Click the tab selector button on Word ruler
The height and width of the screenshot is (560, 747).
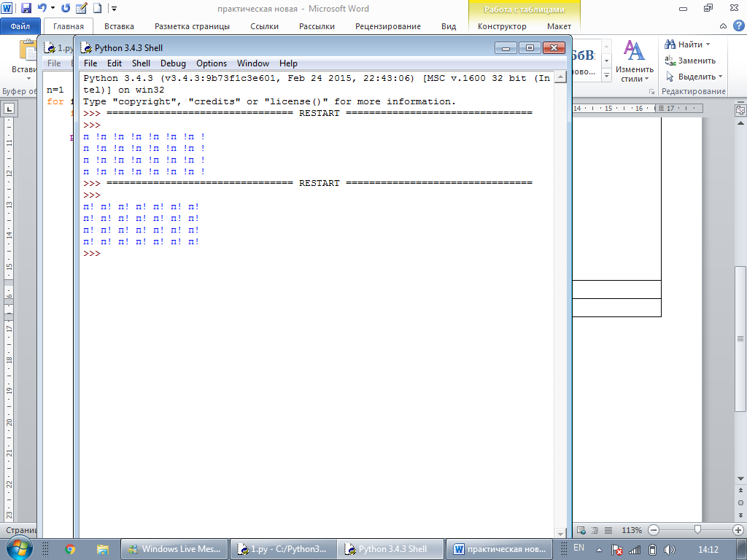(x=9, y=109)
